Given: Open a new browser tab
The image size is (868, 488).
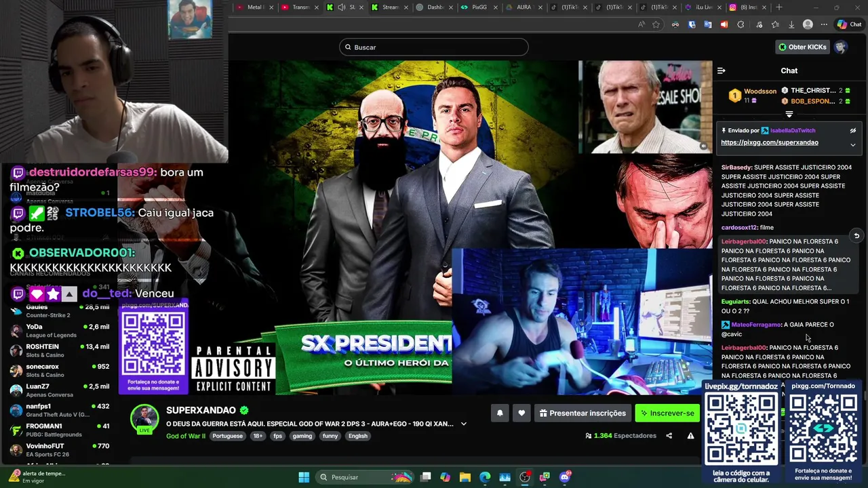Looking at the screenshot, I should [x=779, y=7].
